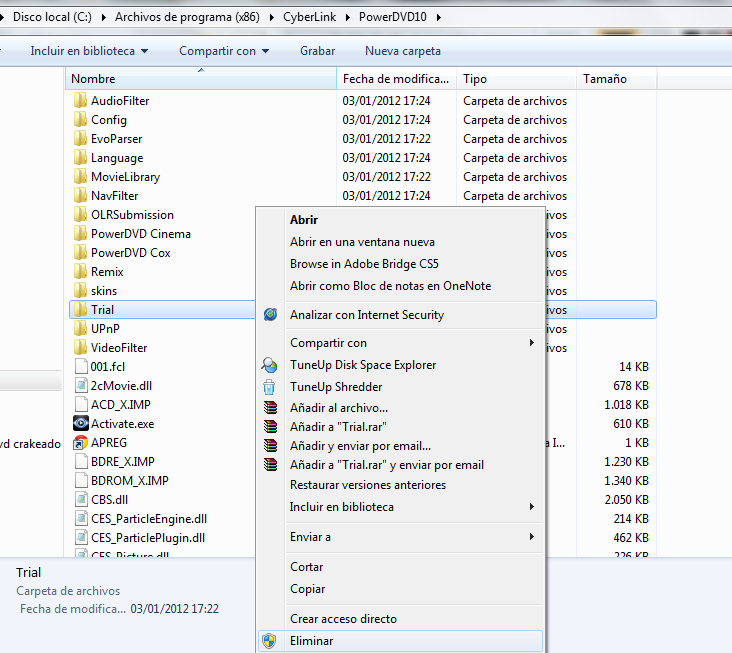
Task: Sort by the Tipo column header
Action: (516, 78)
